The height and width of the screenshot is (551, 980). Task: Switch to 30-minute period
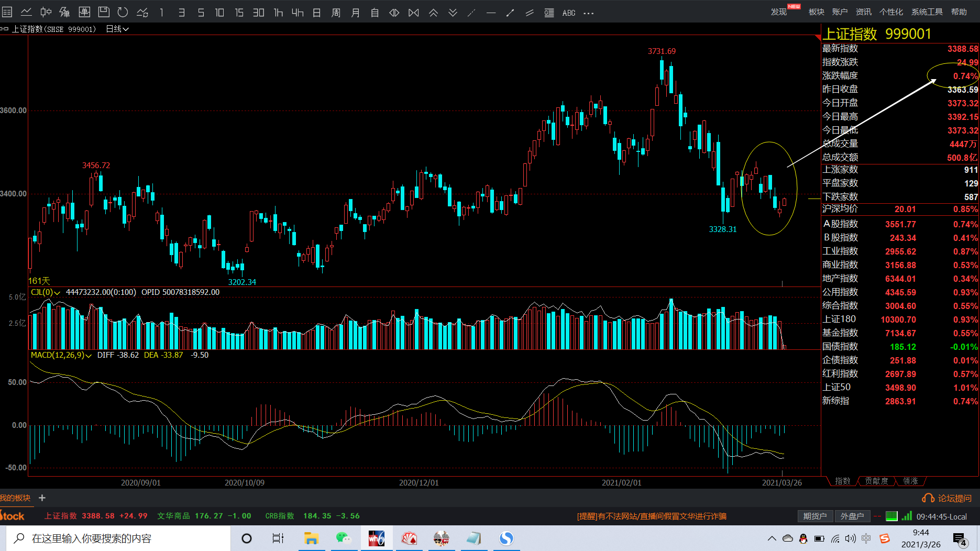click(x=258, y=12)
